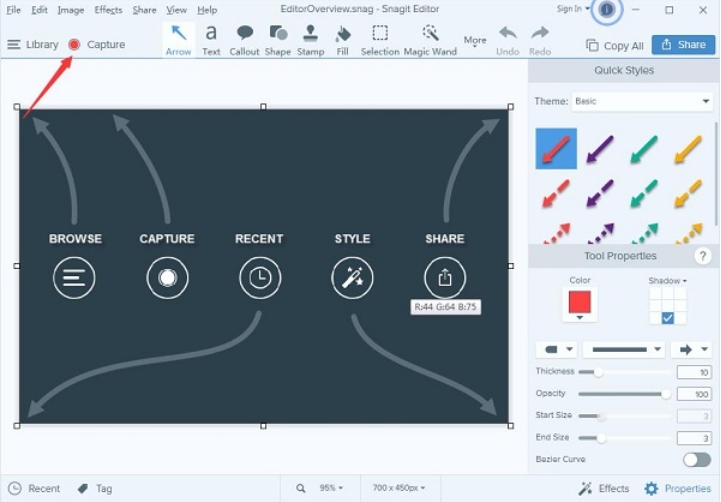The width and height of the screenshot is (721, 502).
Task: Click the Thickness value field
Action: (x=694, y=372)
